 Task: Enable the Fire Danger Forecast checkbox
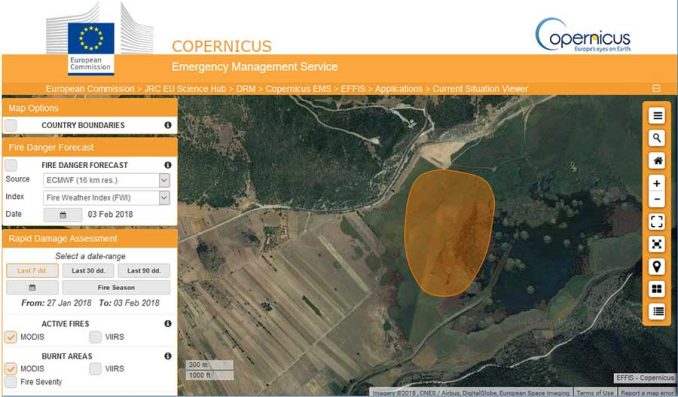10,165
